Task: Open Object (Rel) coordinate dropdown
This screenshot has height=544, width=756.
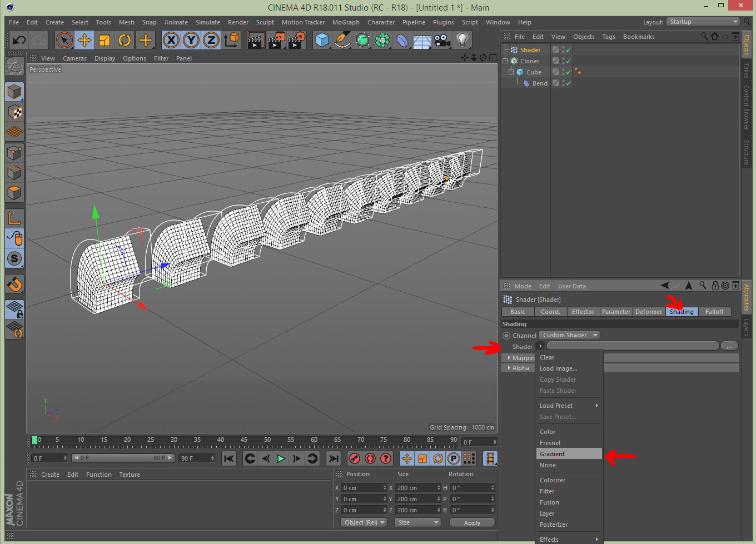Action: pyautogui.click(x=364, y=522)
